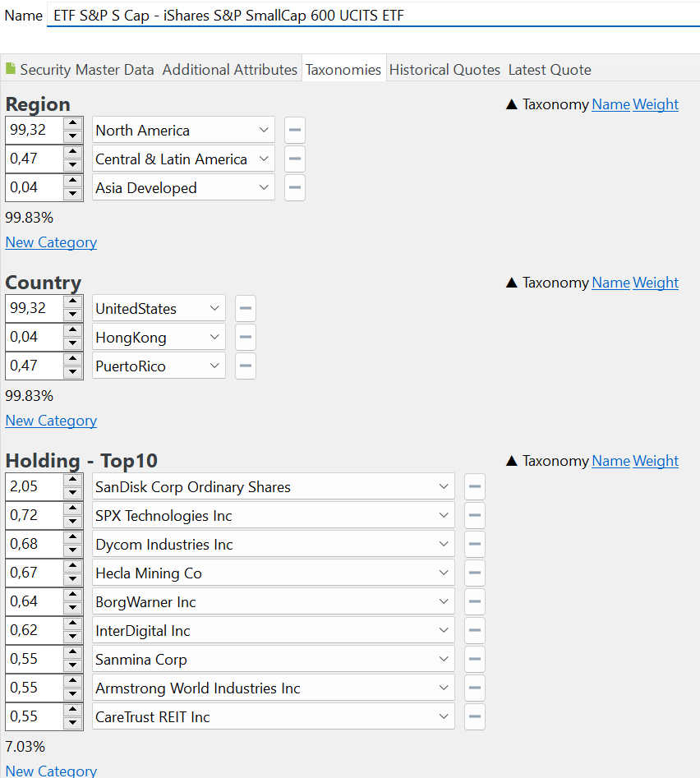Decrease UnitedStates weight with down arrow
The width and height of the screenshot is (700, 778).
pyautogui.click(x=73, y=315)
